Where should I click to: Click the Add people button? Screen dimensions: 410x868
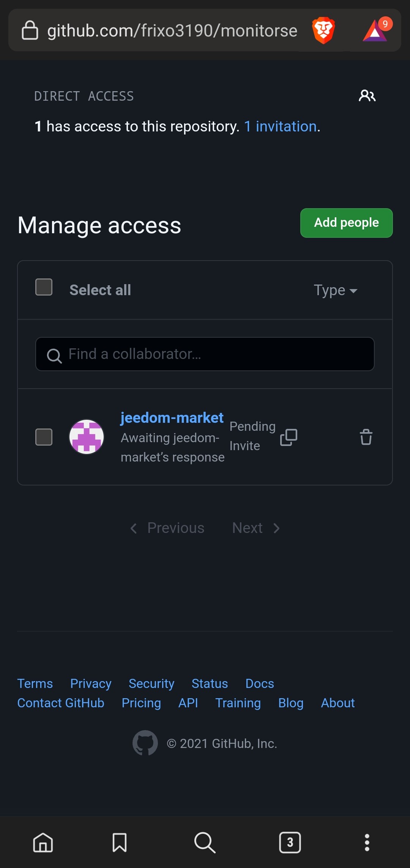click(347, 223)
